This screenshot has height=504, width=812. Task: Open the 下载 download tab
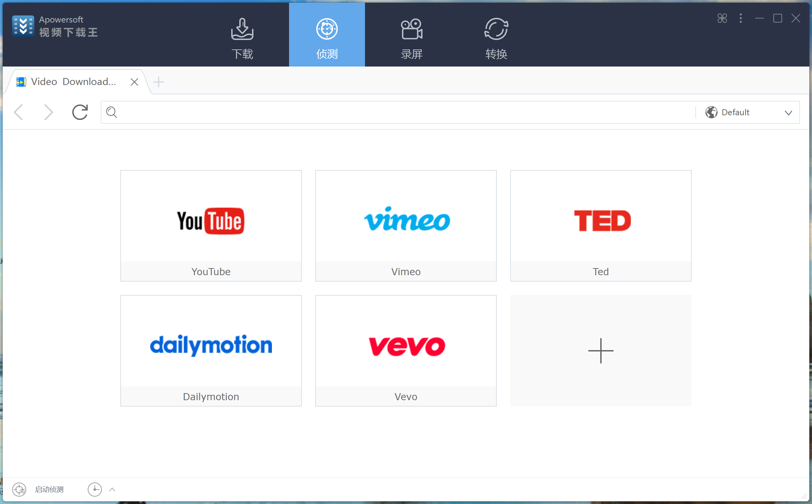242,35
